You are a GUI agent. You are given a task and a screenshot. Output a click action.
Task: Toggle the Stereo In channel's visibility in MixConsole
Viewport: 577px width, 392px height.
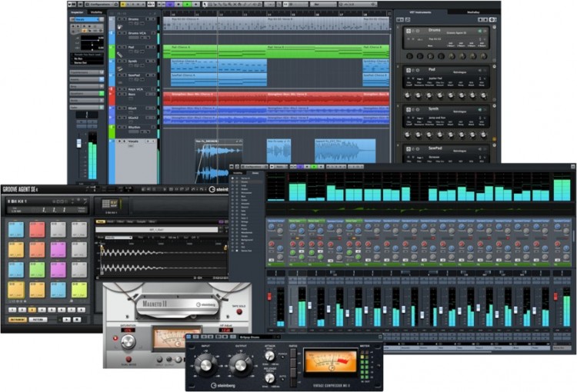tap(232, 178)
